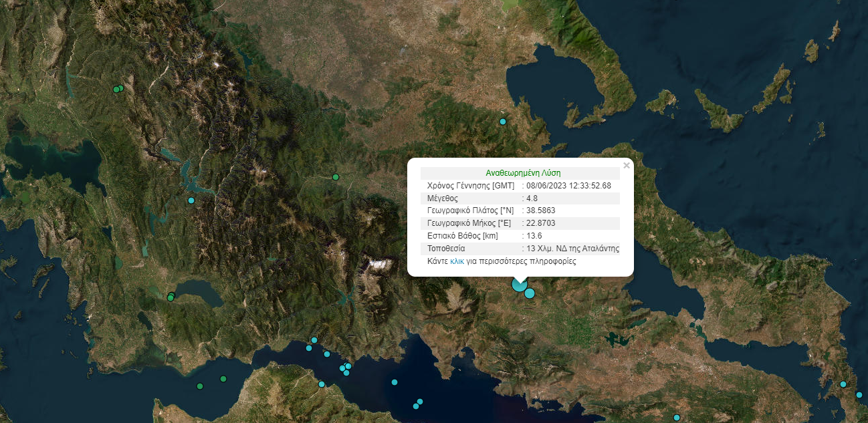Click the origin time value 08/06/2023 12:33:52.68
This screenshot has height=423, width=868.
click(568, 185)
